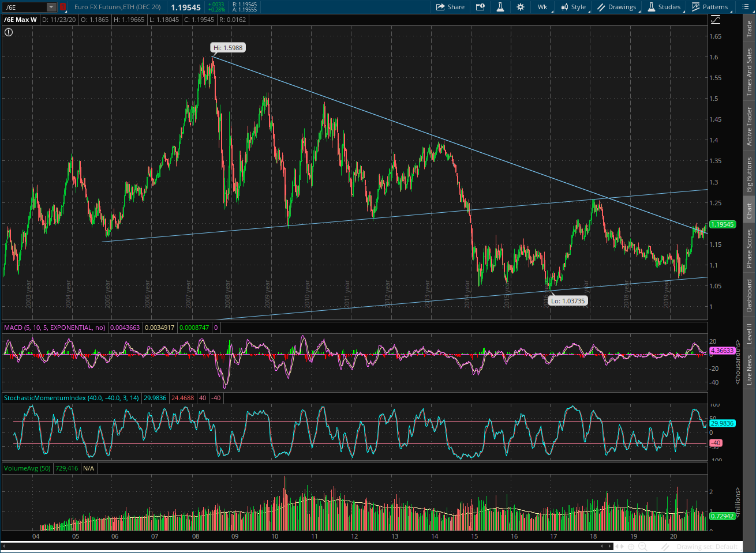Open the Wk timeframe selector
756x553 pixels.
pos(542,7)
